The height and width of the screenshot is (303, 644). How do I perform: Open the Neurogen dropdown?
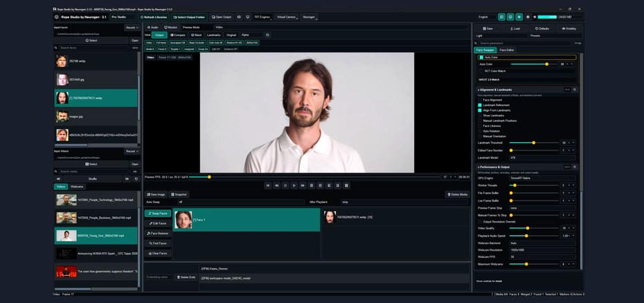coord(310,17)
